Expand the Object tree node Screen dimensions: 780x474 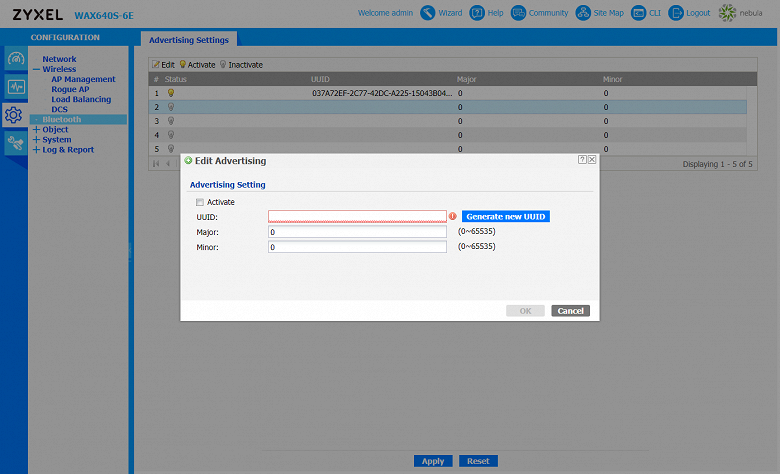36,129
